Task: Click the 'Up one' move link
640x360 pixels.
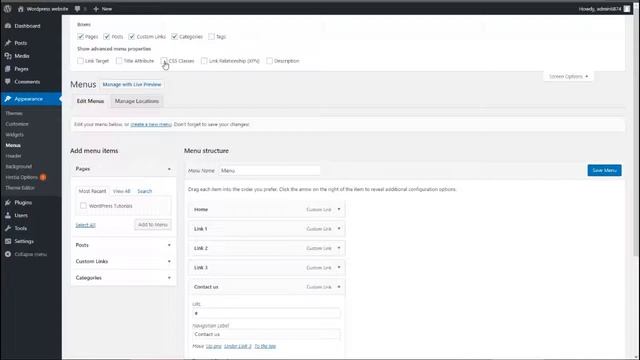Action: [213, 346]
